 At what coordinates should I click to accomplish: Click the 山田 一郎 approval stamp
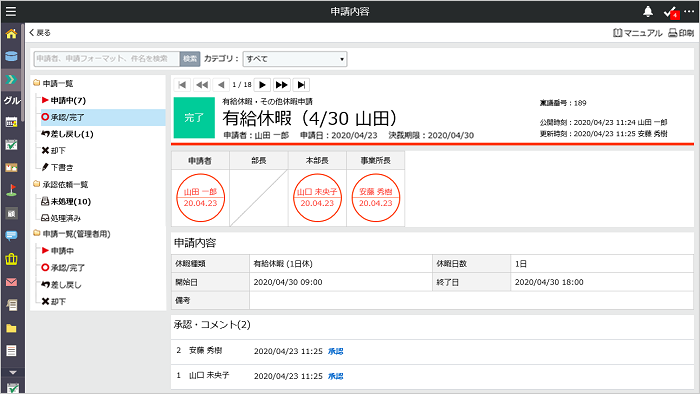(x=200, y=198)
